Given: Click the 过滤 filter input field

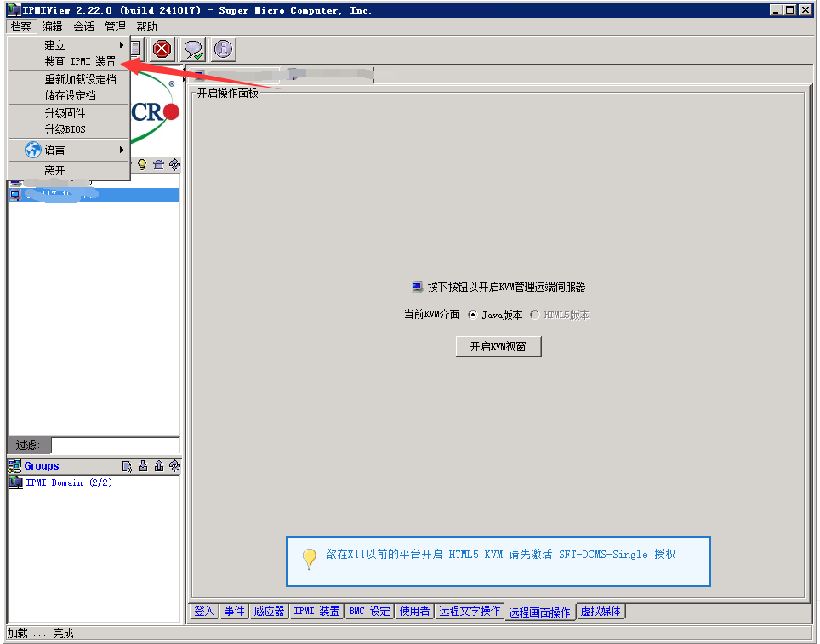Looking at the screenshot, I should pyautogui.click(x=116, y=445).
